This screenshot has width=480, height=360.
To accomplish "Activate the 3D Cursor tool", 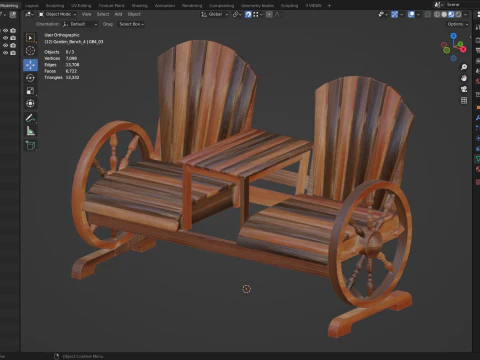I will 30,50.
